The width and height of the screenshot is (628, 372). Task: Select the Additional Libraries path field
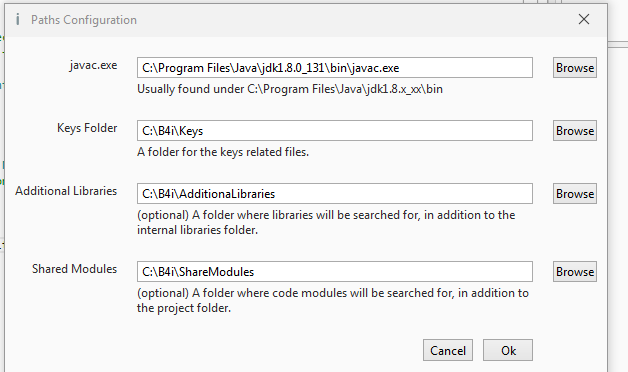point(335,193)
